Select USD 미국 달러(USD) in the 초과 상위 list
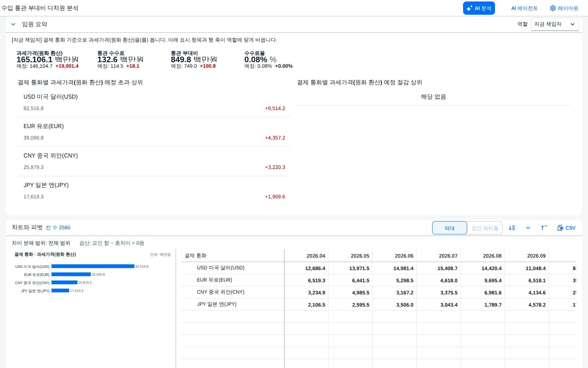The width and height of the screenshot is (588, 368). pos(154,103)
